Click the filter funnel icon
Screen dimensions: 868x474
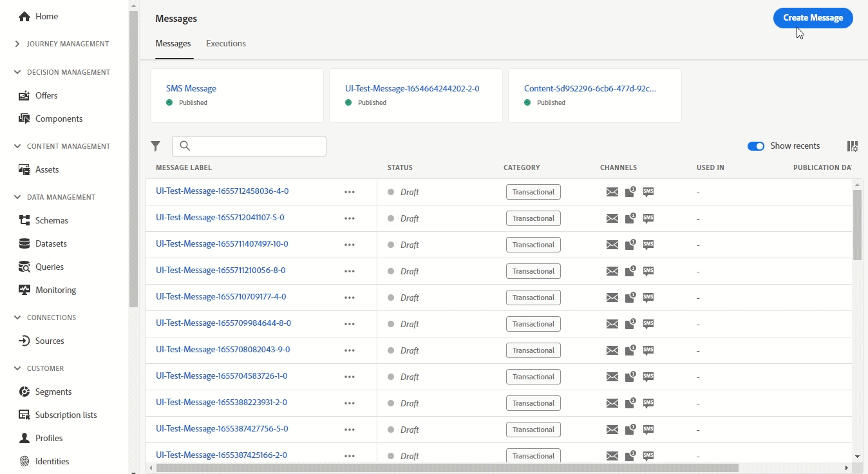pos(155,146)
